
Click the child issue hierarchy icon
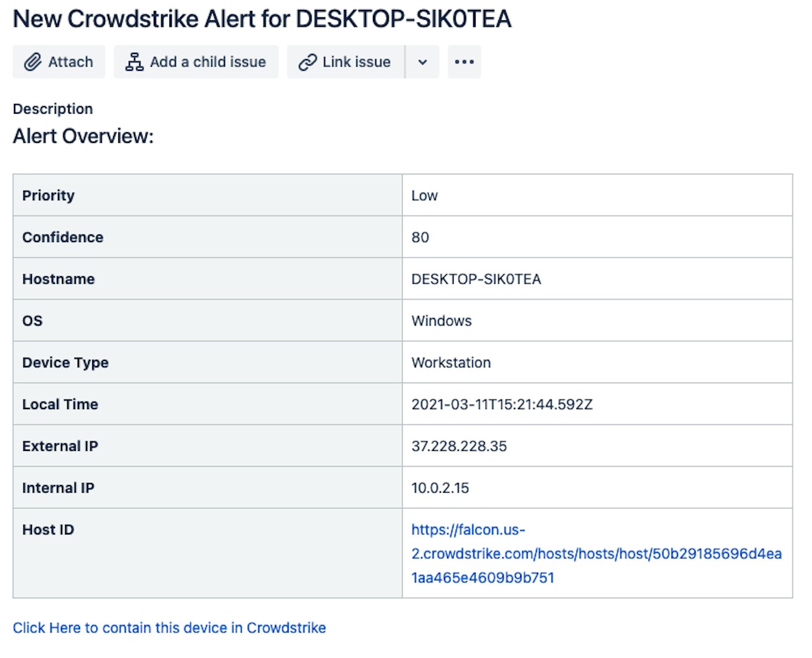[135, 62]
